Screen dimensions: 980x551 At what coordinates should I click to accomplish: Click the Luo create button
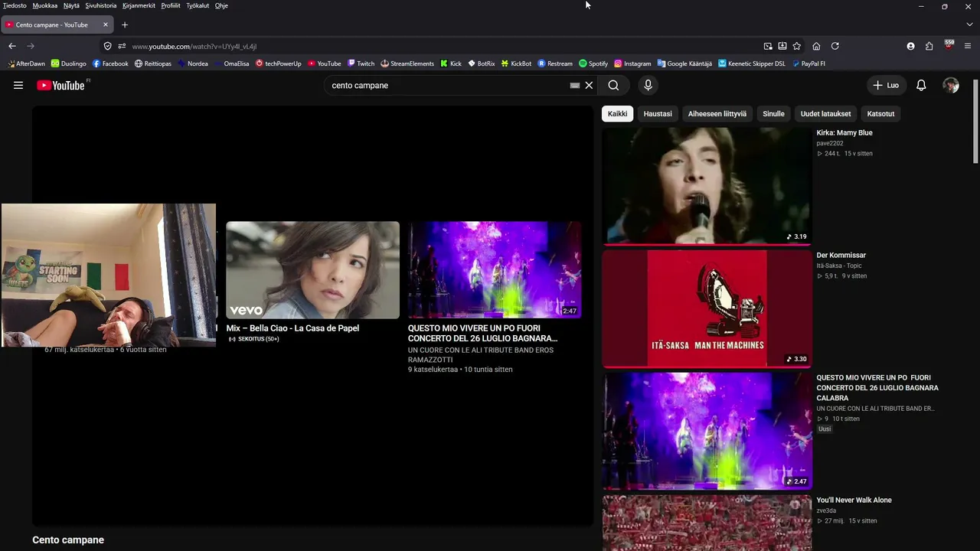(x=887, y=85)
